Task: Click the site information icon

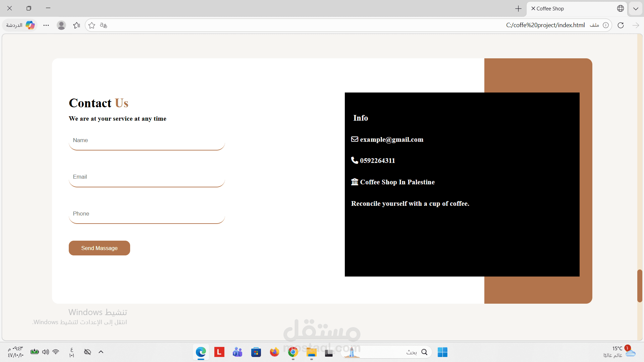Action: point(605,25)
